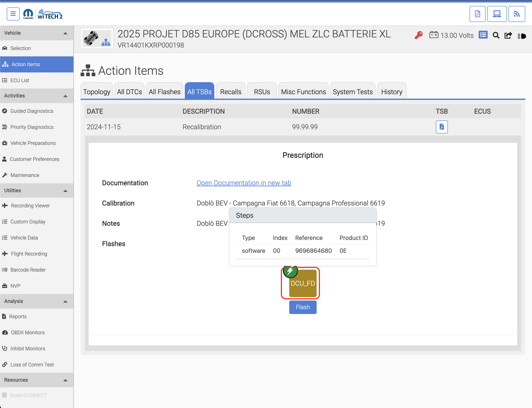Open Priority Diagnostics
The image size is (532, 408).
pyautogui.click(x=37, y=127)
